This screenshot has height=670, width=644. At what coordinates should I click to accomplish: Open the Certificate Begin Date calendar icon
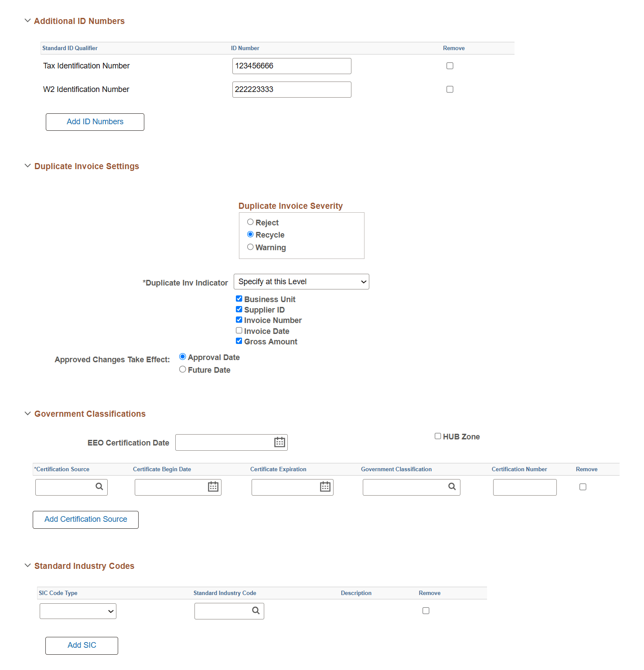click(x=213, y=487)
